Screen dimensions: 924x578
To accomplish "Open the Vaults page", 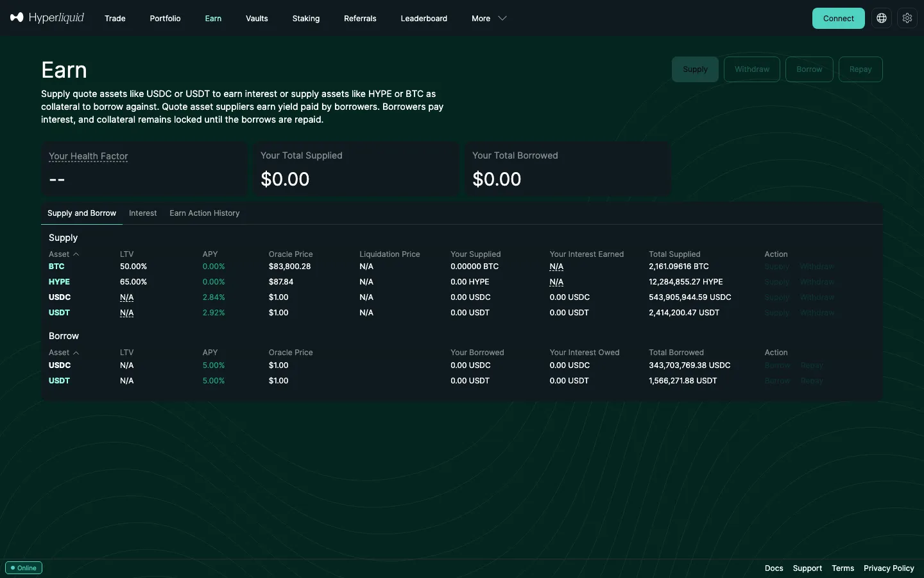I will (x=257, y=19).
